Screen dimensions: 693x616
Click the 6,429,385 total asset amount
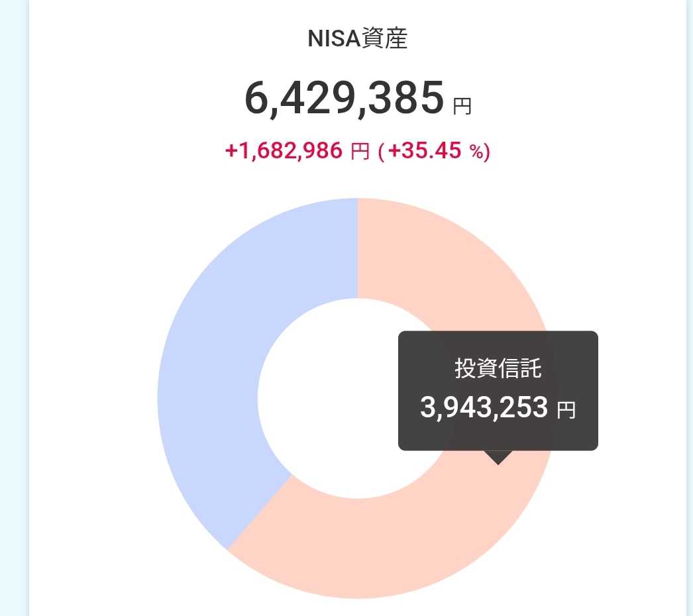coord(344,98)
